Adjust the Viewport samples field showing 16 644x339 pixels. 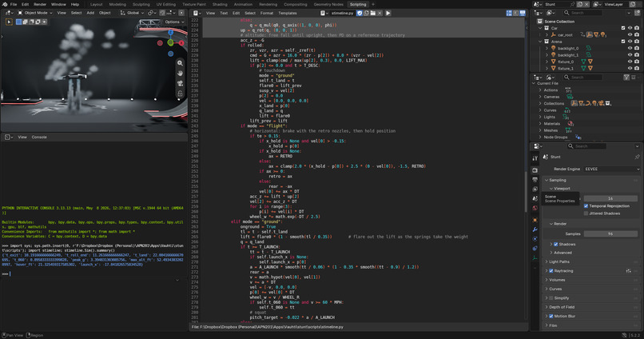[x=610, y=198]
